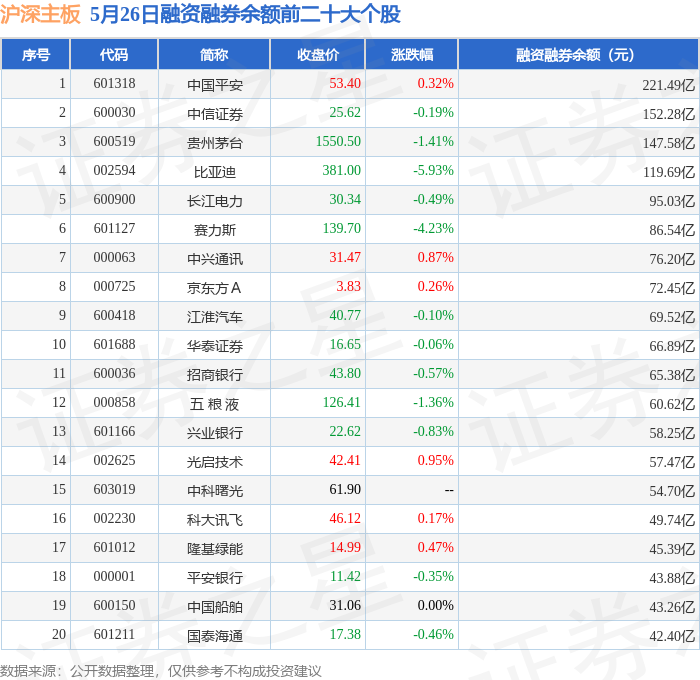Click stock code 601318
700x680 pixels.
pyautogui.click(x=114, y=83)
